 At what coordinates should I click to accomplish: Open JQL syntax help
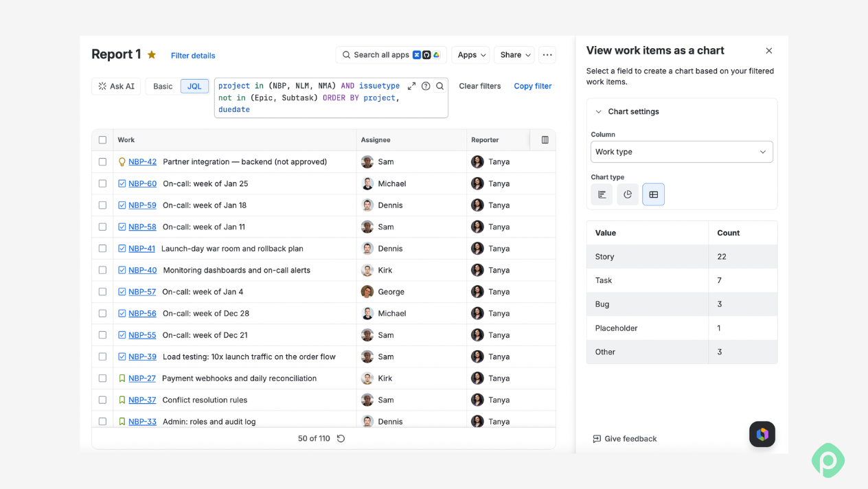click(426, 86)
